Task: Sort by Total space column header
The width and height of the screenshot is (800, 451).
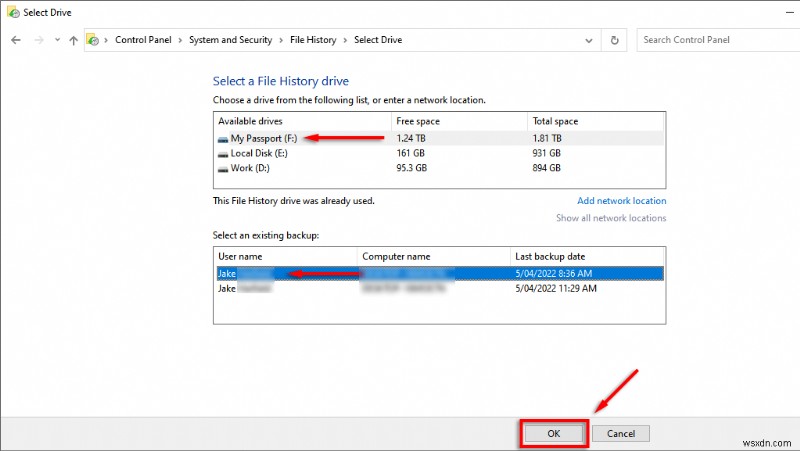Action: click(595, 121)
